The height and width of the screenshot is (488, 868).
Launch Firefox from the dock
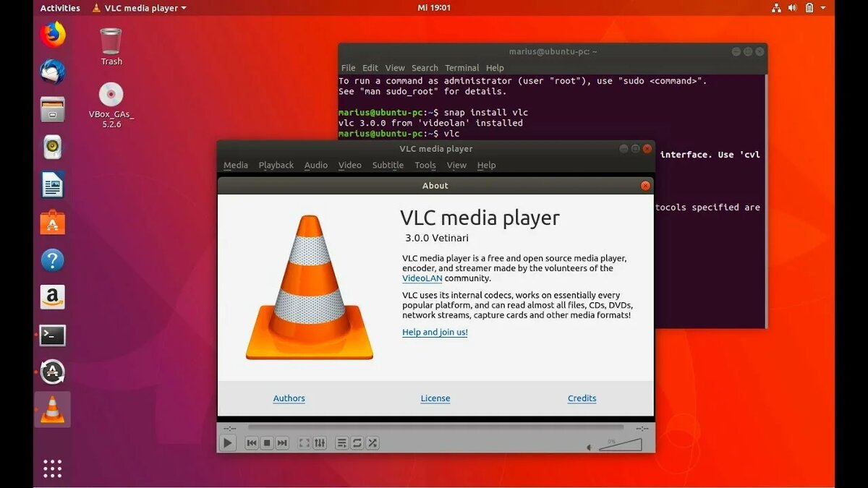click(52, 35)
